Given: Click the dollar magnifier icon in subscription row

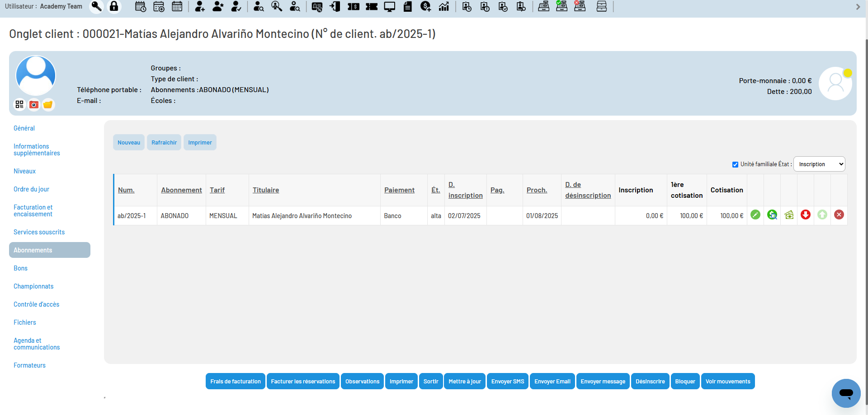Looking at the screenshot, I should (772, 215).
